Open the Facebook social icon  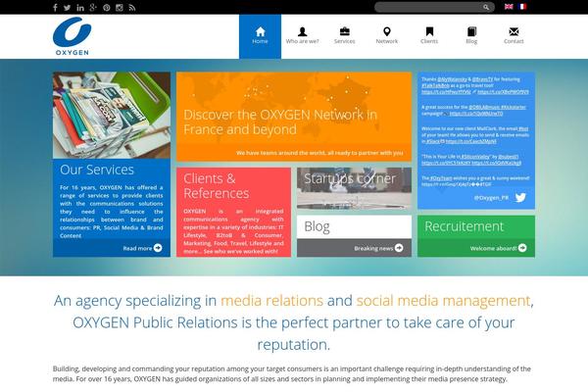point(55,7)
